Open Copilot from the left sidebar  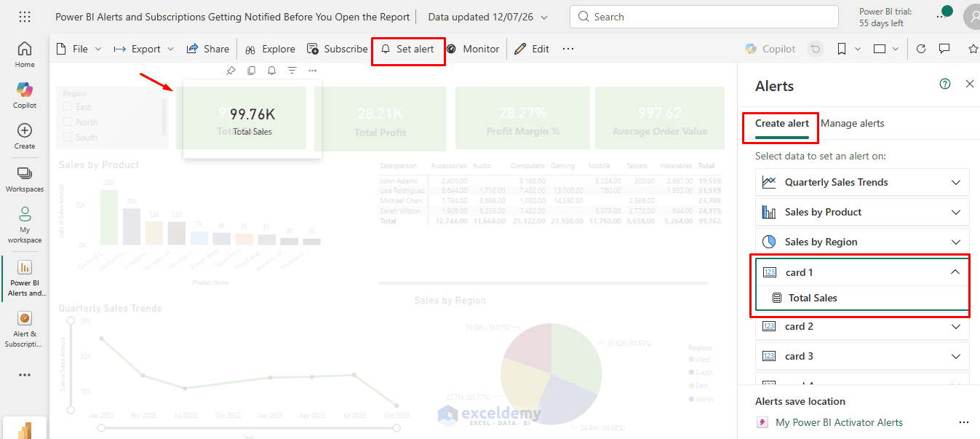(x=25, y=95)
